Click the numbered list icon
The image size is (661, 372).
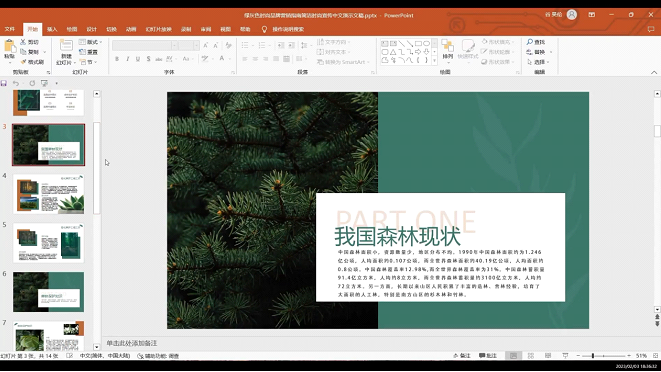pyautogui.click(x=263, y=45)
